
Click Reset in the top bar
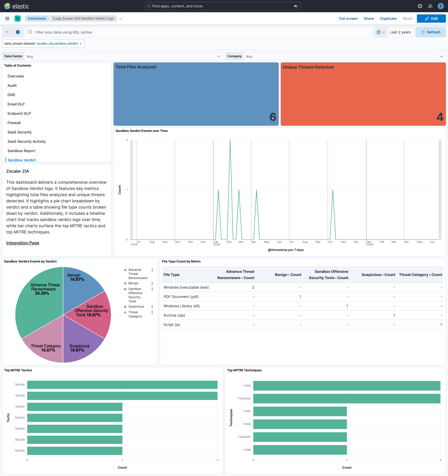coord(408,18)
